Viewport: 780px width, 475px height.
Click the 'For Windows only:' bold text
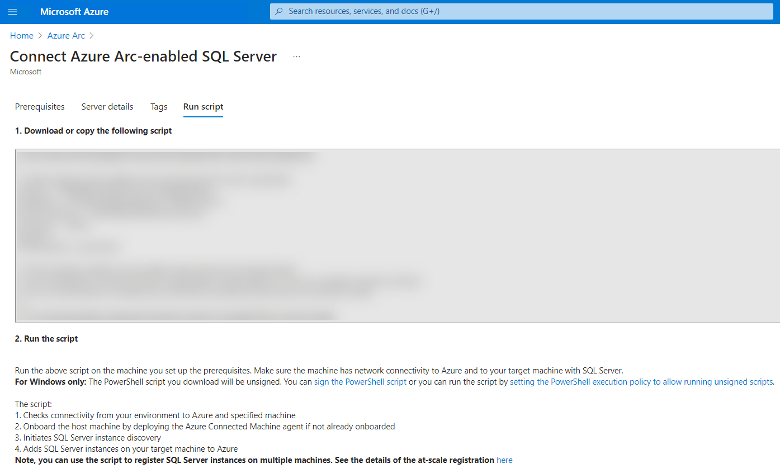(x=51, y=382)
